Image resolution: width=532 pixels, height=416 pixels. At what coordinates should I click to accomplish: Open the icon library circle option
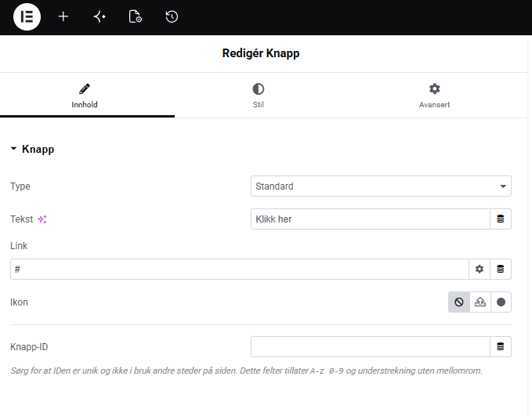(x=501, y=302)
